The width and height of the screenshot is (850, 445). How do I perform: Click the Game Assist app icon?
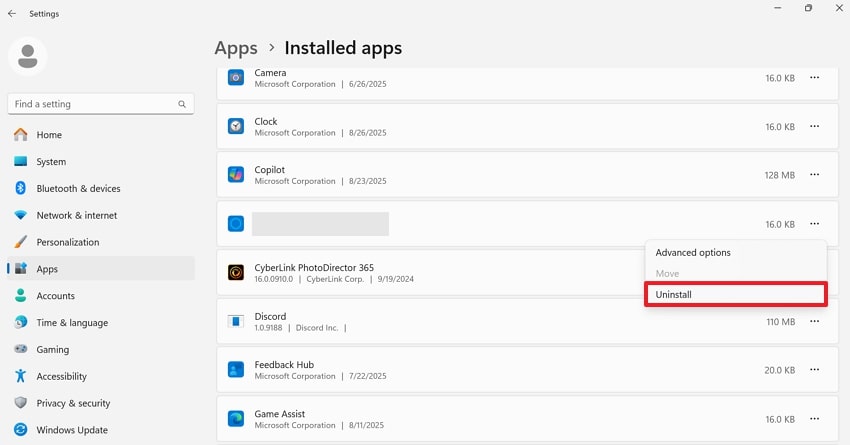pyautogui.click(x=236, y=418)
